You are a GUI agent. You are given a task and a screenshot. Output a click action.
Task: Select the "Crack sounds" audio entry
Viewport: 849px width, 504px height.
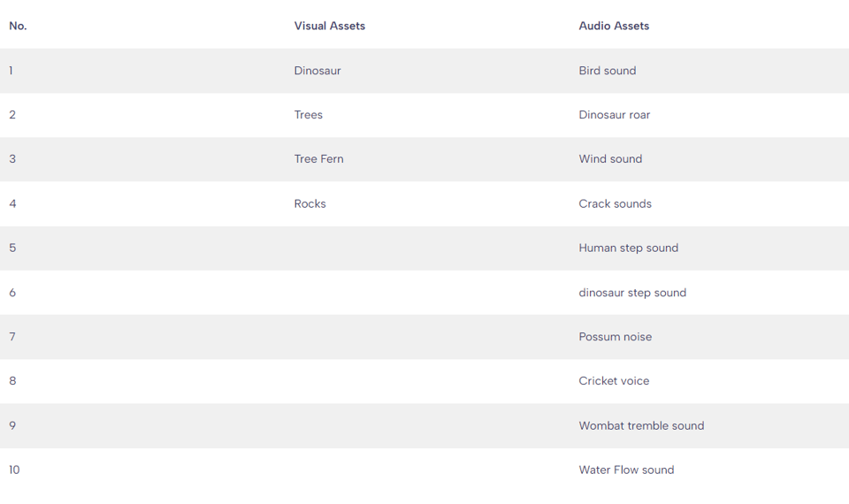[615, 203]
